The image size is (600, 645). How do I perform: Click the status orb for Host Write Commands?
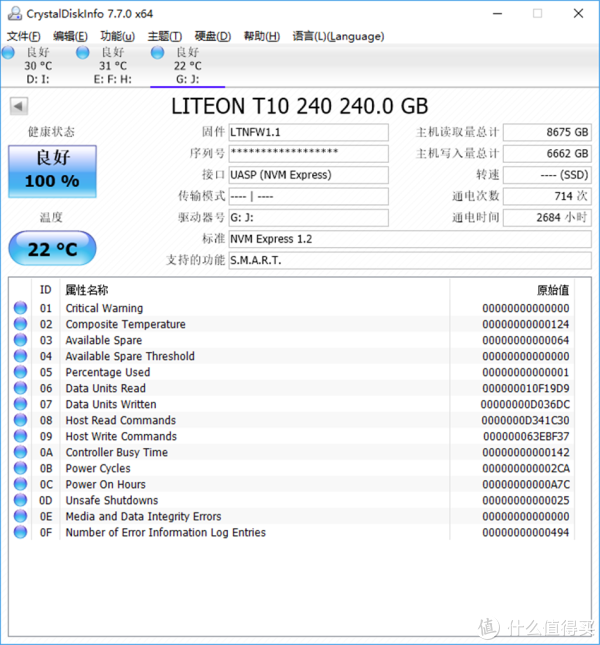(x=21, y=436)
